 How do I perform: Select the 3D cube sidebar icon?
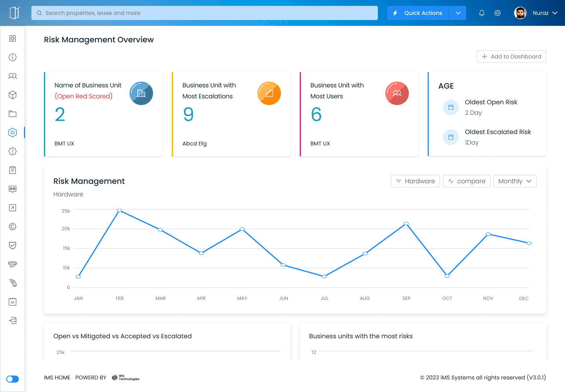click(x=13, y=95)
